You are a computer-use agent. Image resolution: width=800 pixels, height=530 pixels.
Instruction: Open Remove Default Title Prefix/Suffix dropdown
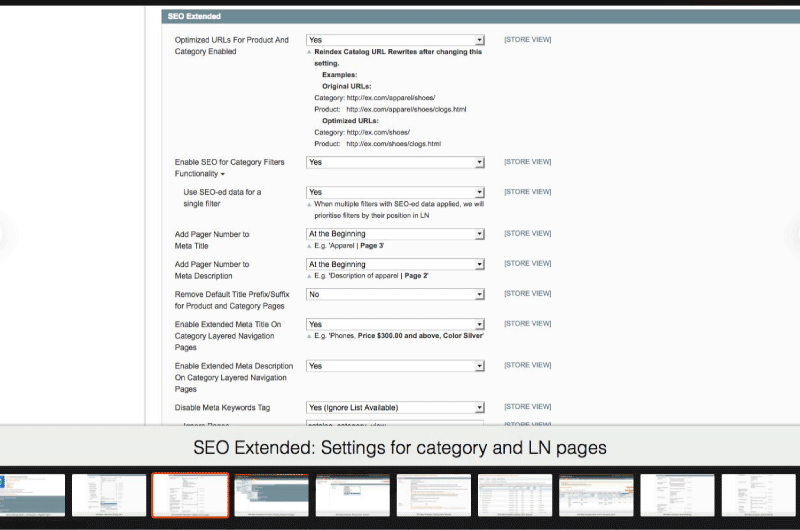click(395, 294)
